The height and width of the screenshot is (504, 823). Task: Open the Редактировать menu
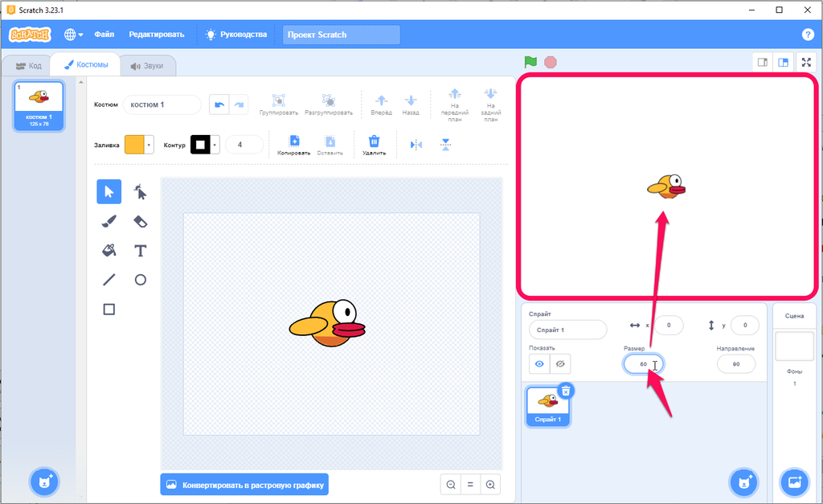click(157, 35)
